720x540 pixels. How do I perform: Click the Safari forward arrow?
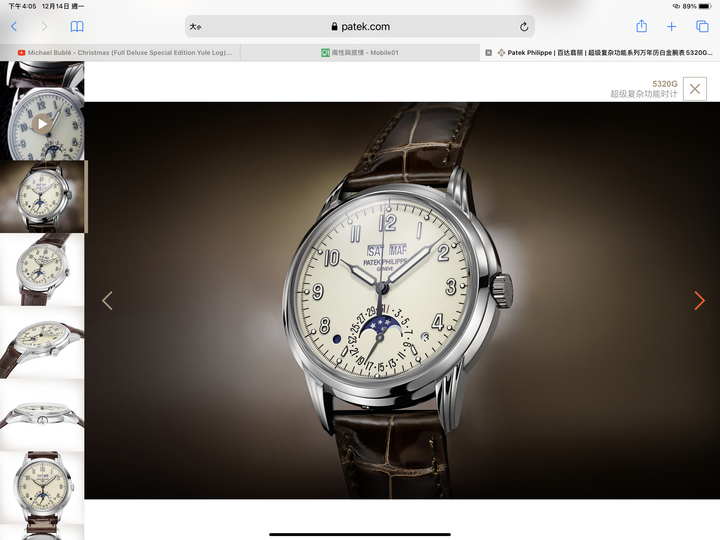(x=44, y=27)
